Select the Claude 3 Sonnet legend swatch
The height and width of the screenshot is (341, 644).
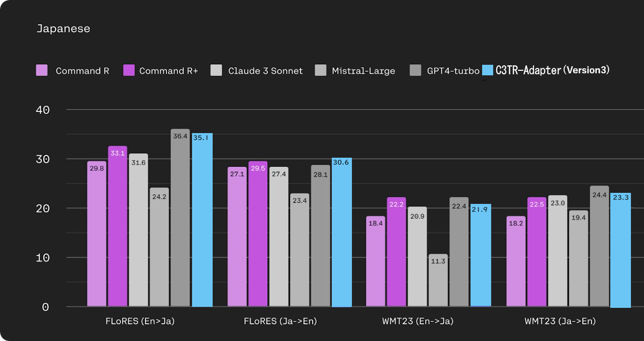click(216, 70)
